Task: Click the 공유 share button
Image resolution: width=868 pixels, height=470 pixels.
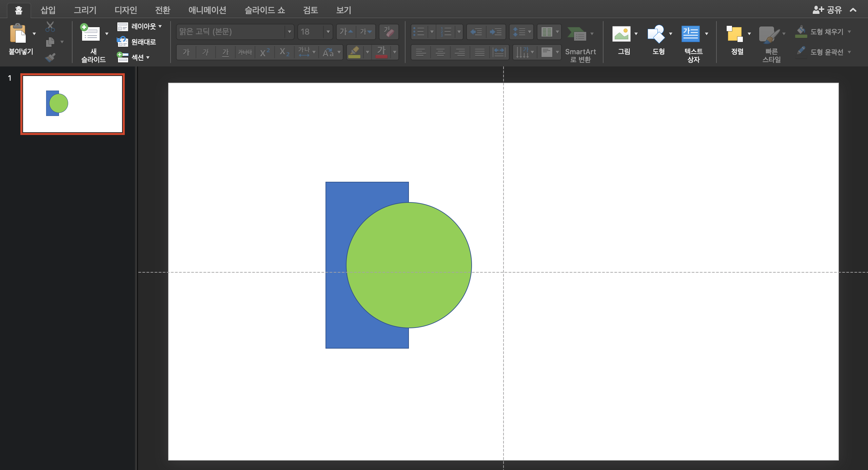Action: pyautogui.click(x=827, y=10)
